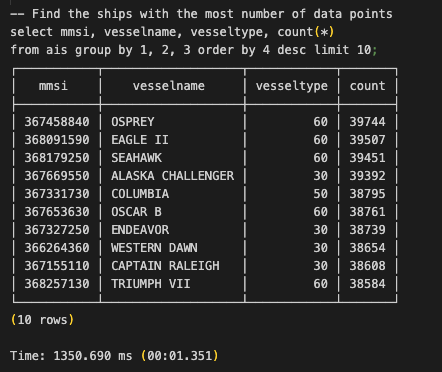Click the EAGLE II vessel name
This screenshot has width=442, height=372.
click(x=140, y=140)
